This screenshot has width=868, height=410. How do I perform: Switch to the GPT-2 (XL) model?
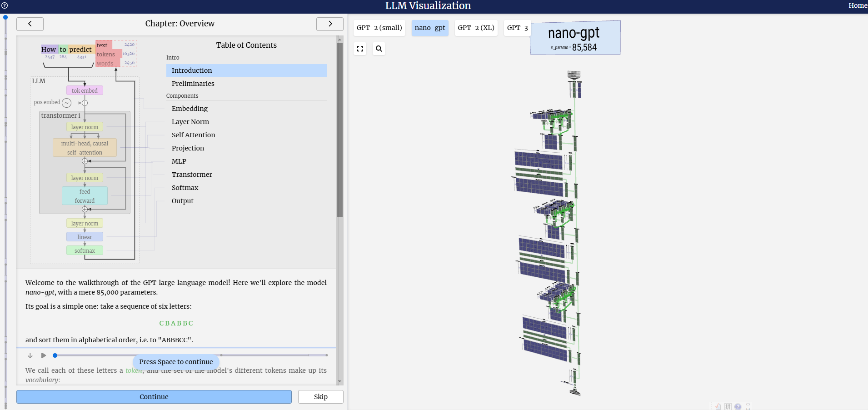coord(476,28)
